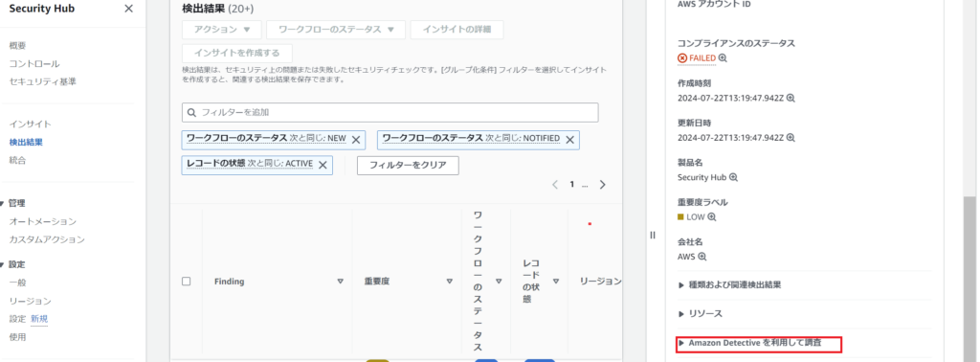980x362 pixels.
Task: Focus the フィルターを追加 search field
Action: tap(390, 113)
